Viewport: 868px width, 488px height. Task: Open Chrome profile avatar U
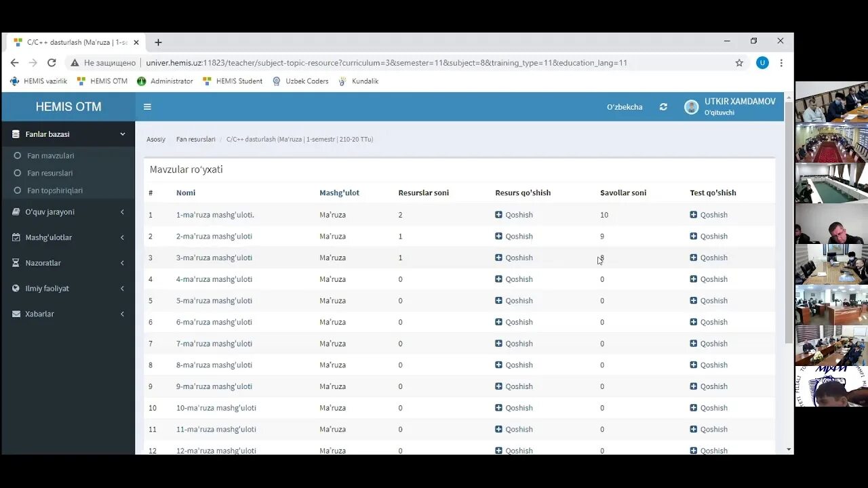pyautogui.click(x=762, y=62)
